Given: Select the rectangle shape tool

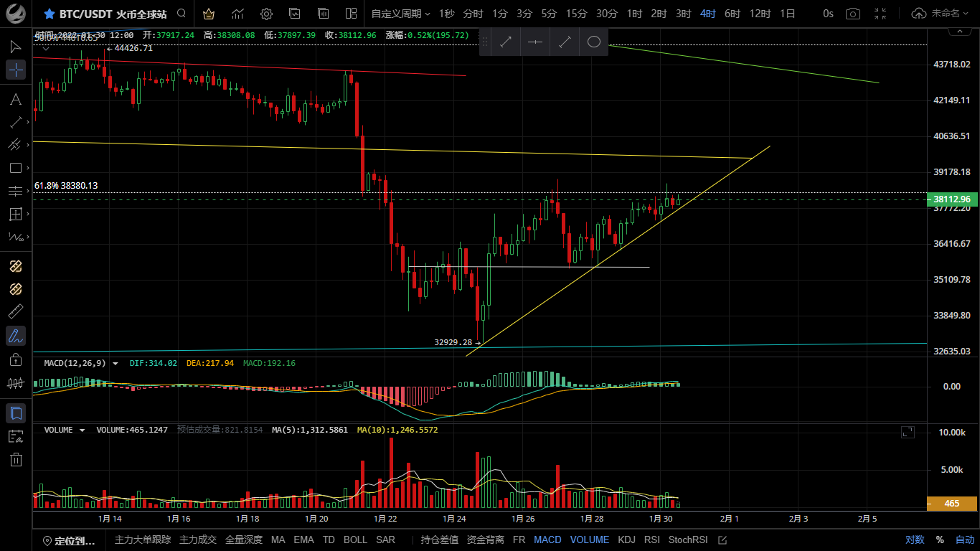Looking at the screenshot, I should pos(16,168).
